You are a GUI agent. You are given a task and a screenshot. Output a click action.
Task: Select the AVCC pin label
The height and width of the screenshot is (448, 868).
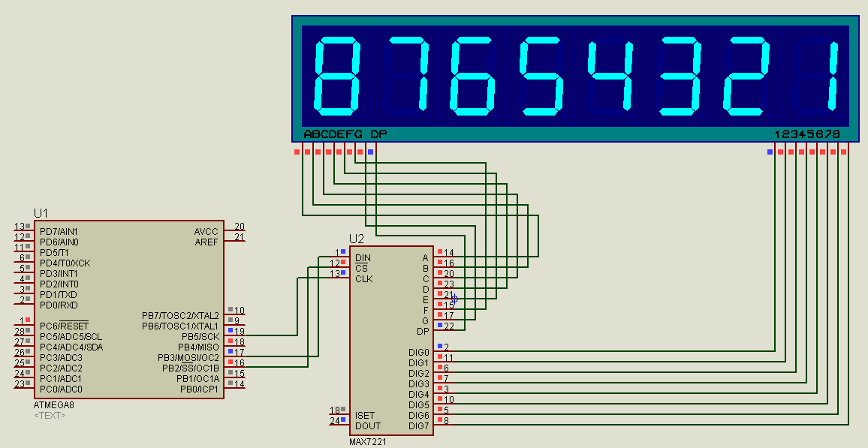(206, 232)
